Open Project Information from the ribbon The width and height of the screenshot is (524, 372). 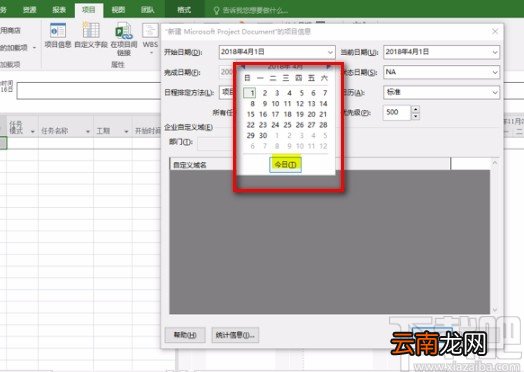pyautogui.click(x=57, y=35)
